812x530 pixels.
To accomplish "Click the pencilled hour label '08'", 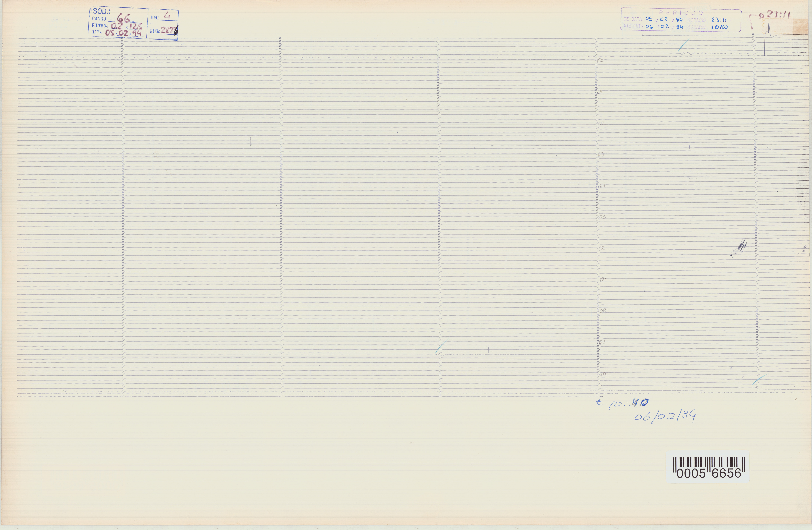I will pyautogui.click(x=603, y=311).
